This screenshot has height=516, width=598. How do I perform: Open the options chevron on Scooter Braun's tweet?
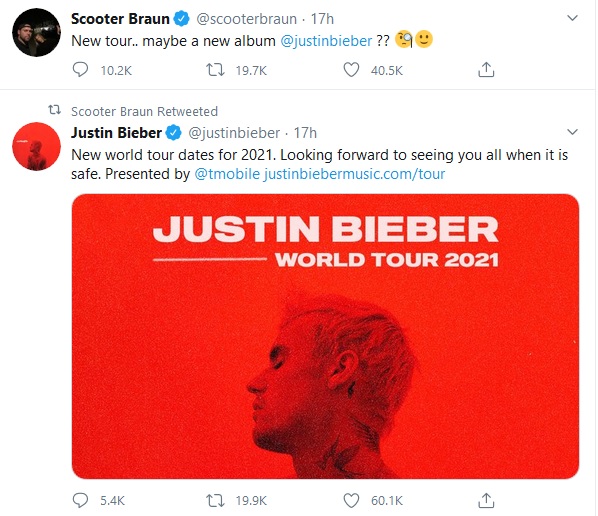[572, 18]
